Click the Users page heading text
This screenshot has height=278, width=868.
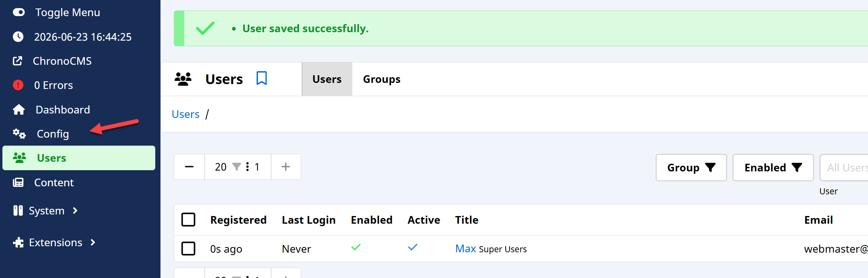[x=224, y=79]
